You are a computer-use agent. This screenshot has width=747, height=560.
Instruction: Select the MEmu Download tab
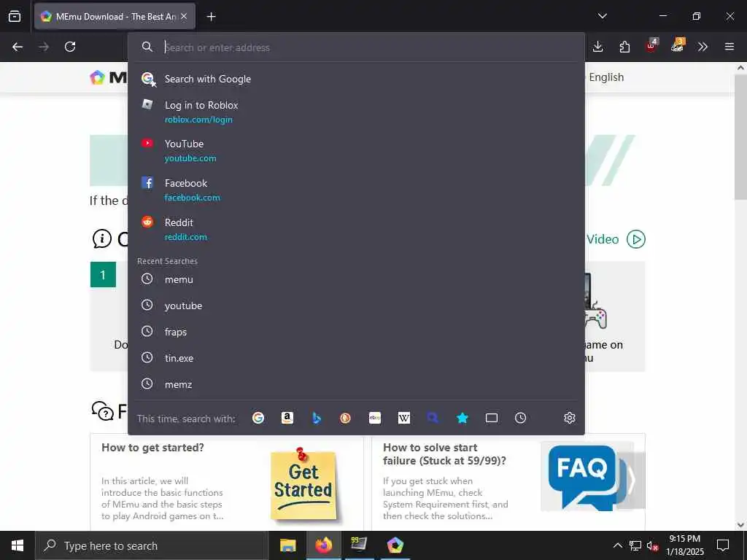tap(115, 16)
